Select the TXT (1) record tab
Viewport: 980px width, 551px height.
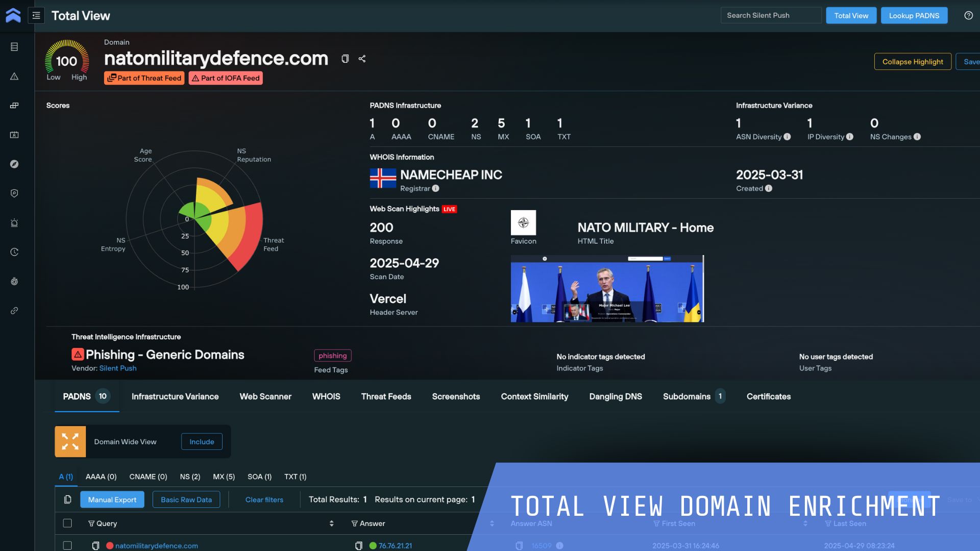295,477
